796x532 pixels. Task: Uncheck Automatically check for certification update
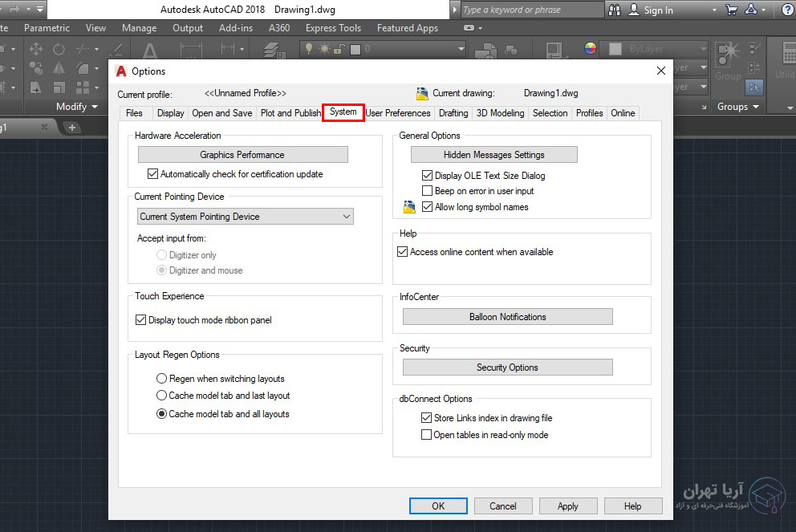point(153,174)
